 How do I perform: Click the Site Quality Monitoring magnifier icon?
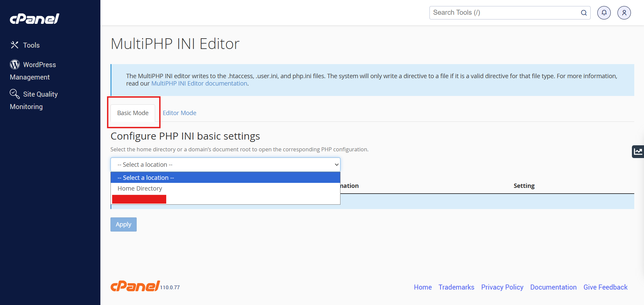point(15,94)
